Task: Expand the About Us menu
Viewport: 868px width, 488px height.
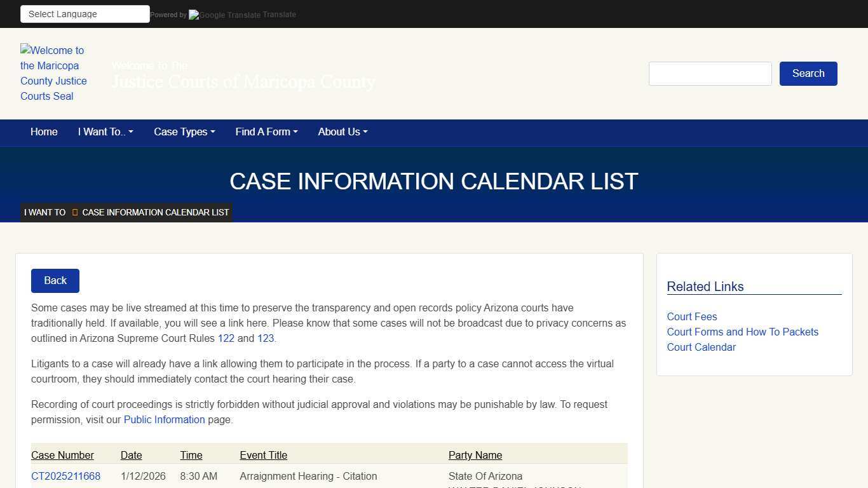Action: [x=342, y=132]
